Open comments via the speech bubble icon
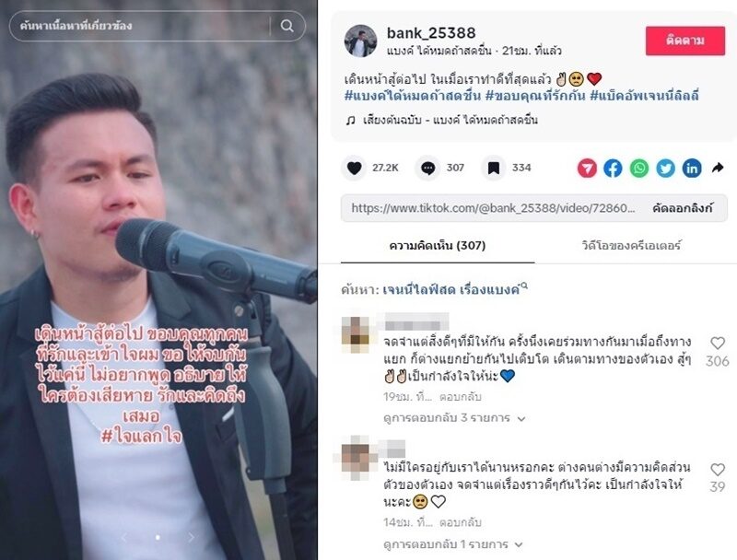 pos(427,168)
